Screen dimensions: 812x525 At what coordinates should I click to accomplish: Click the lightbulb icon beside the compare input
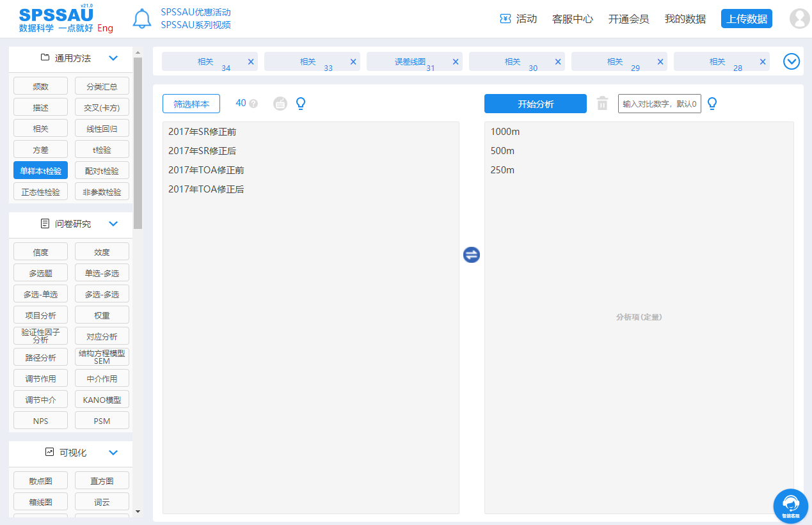(712, 103)
